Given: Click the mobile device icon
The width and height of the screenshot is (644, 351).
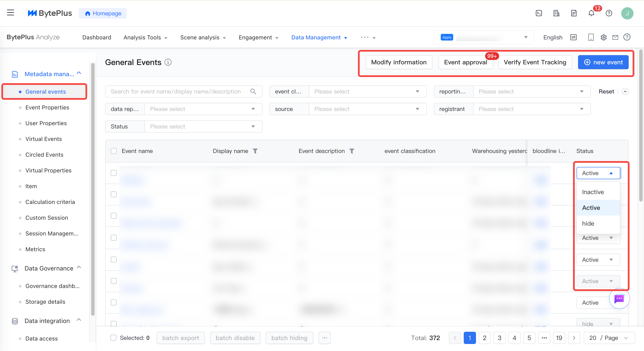Looking at the screenshot, I should [x=591, y=37].
